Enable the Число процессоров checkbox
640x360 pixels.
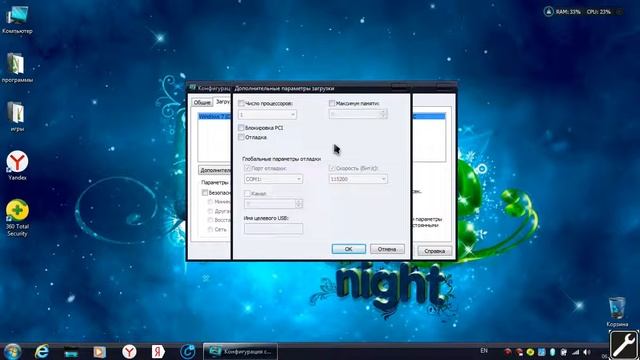[241, 103]
